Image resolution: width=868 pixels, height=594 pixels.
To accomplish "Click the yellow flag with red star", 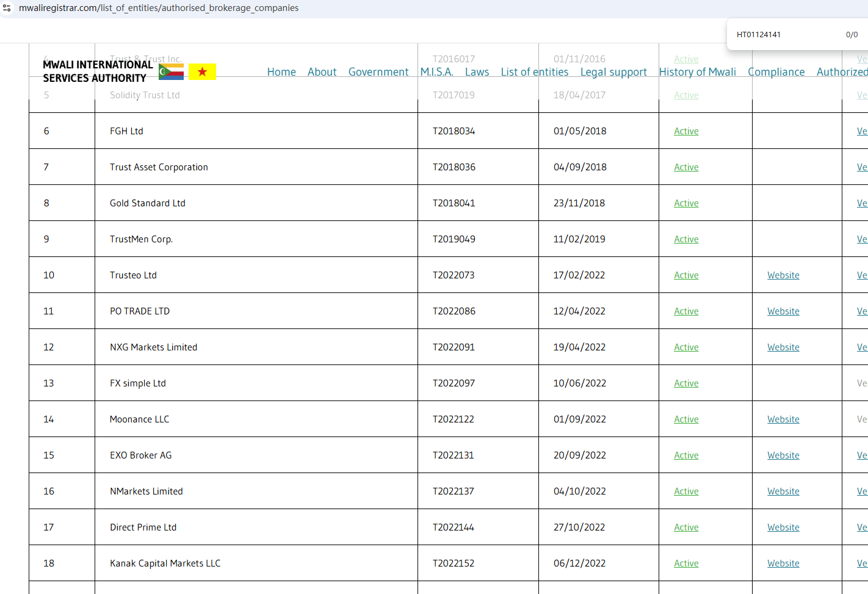I will click(x=202, y=72).
